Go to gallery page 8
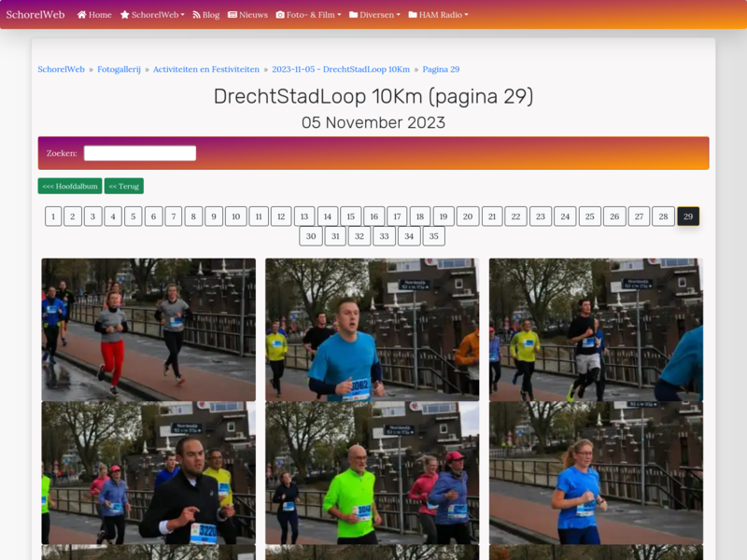The height and width of the screenshot is (560, 747). [x=193, y=217]
